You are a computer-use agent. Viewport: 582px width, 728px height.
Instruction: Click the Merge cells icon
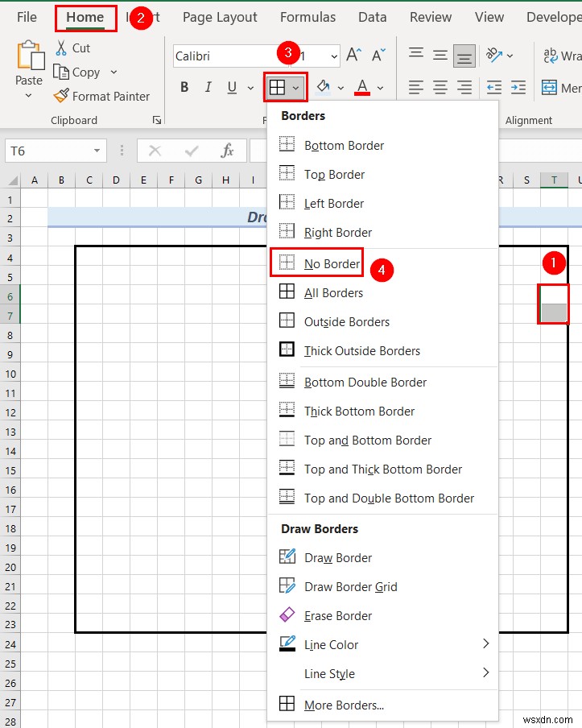point(549,87)
